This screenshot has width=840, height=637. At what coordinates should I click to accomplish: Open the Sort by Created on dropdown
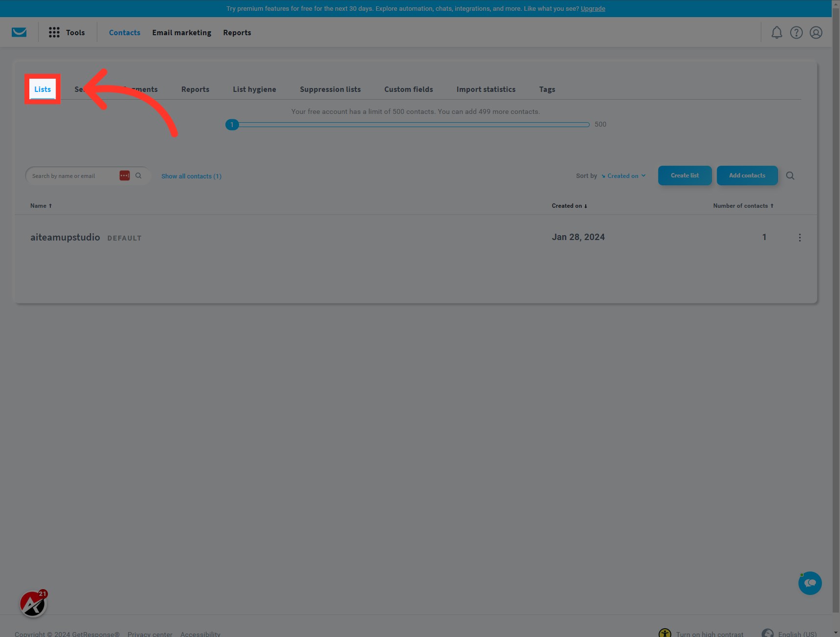point(624,176)
